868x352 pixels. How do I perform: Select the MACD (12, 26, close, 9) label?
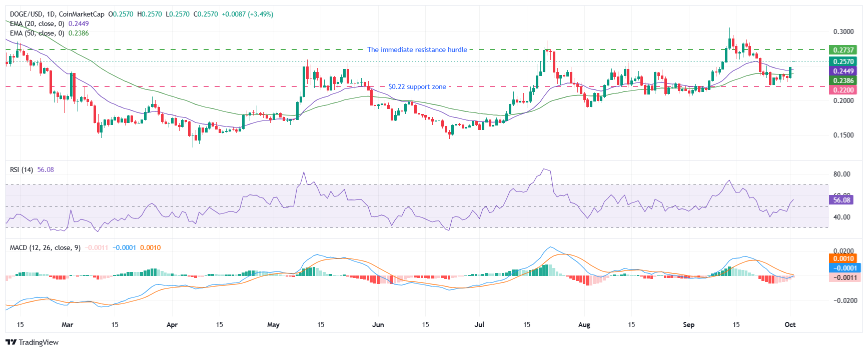[45, 247]
